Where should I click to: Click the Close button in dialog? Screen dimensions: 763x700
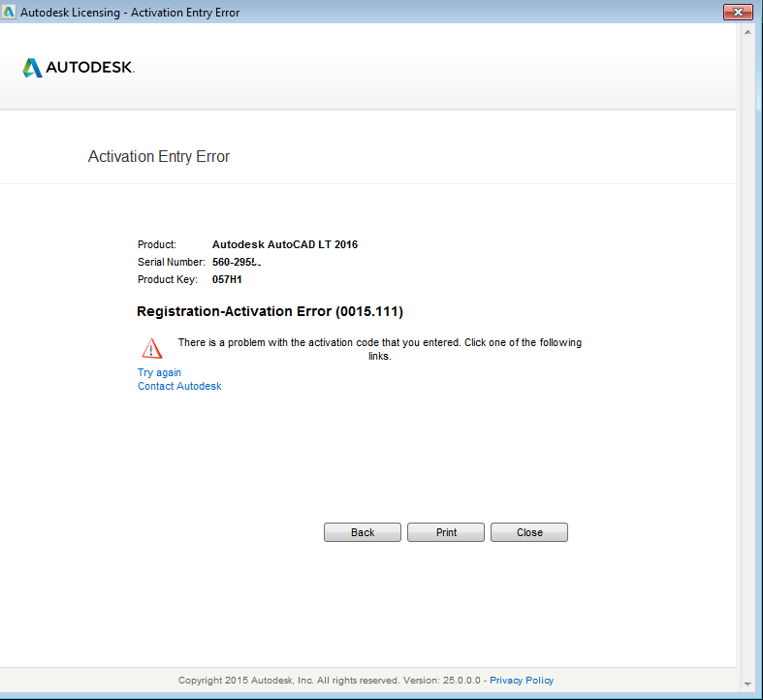coord(529,532)
